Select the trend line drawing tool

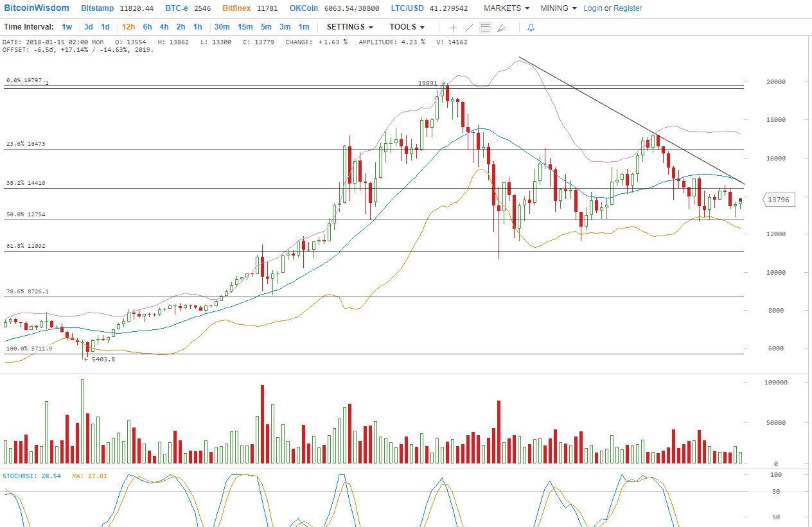[x=469, y=28]
